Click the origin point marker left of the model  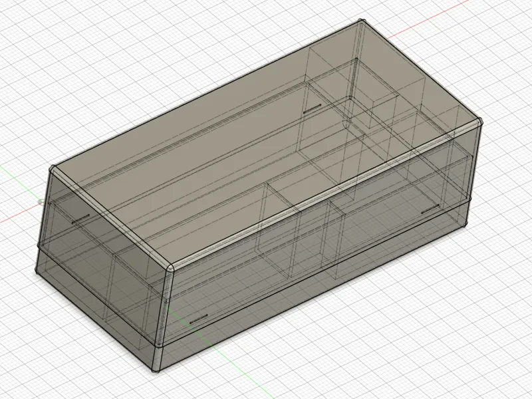(41, 202)
